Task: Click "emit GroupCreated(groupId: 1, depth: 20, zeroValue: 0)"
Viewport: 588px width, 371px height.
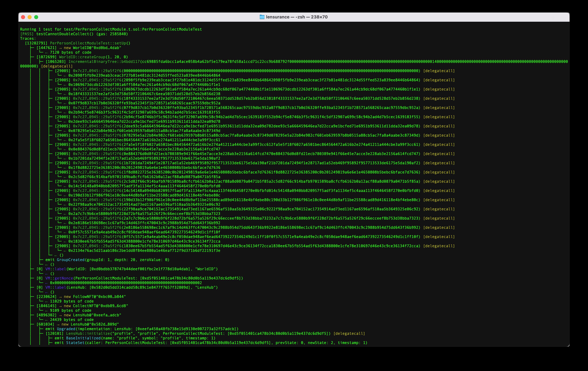Action: tap(107, 260)
